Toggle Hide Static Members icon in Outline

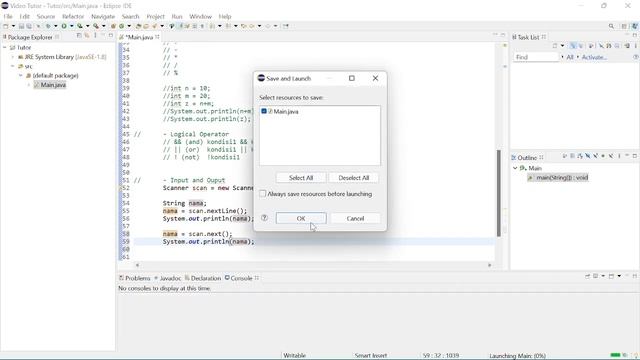(x=596, y=156)
